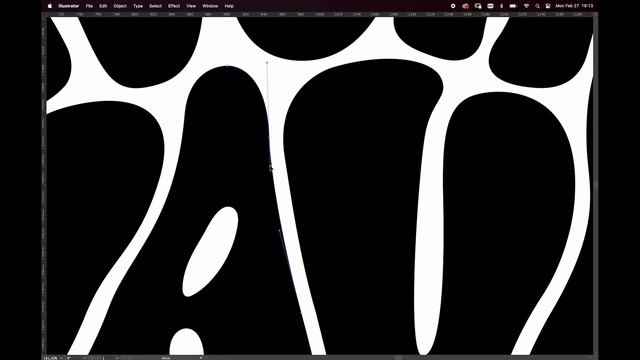Viewport: 640px width, 360px height.
Task: Open the Window menu
Action: pos(210,6)
